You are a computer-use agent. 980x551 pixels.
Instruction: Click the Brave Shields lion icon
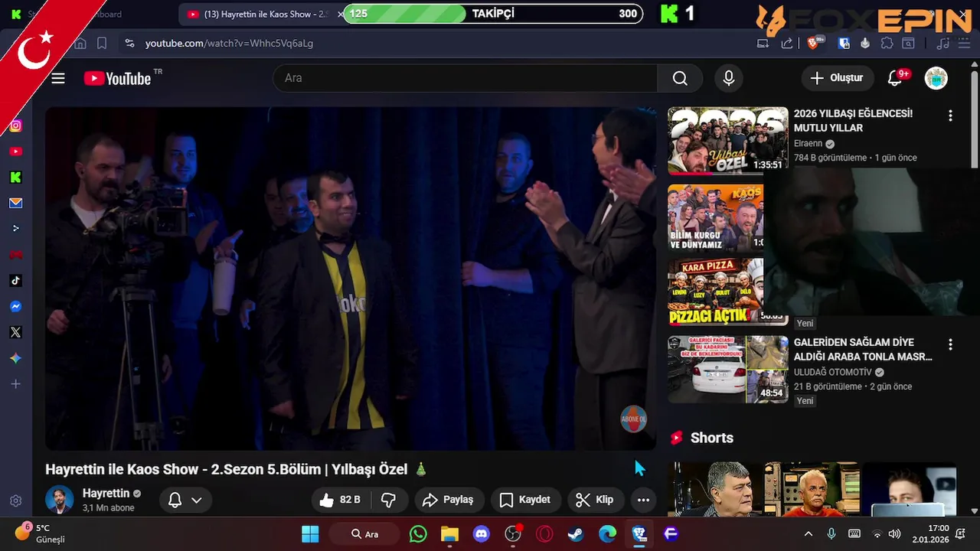pos(813,43)
